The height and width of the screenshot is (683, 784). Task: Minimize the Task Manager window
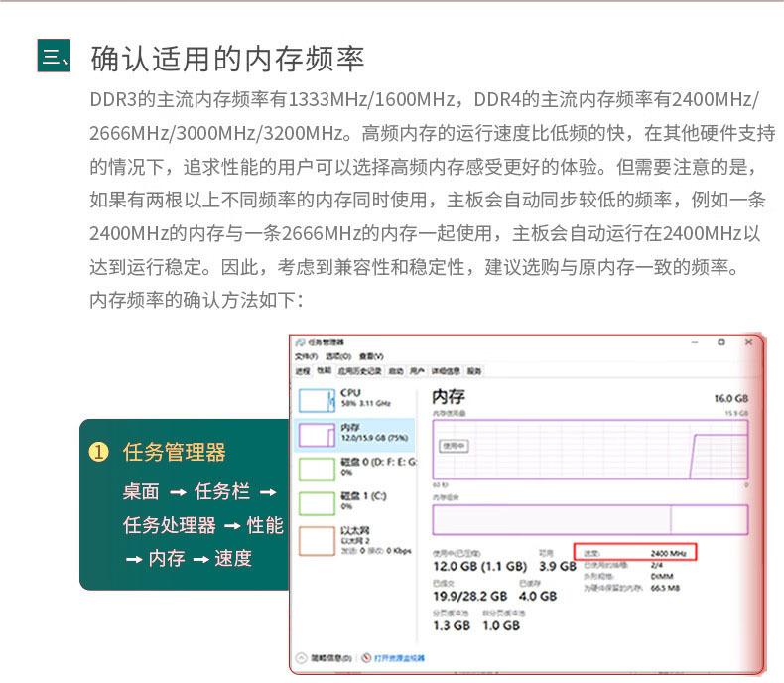(695, 342)
